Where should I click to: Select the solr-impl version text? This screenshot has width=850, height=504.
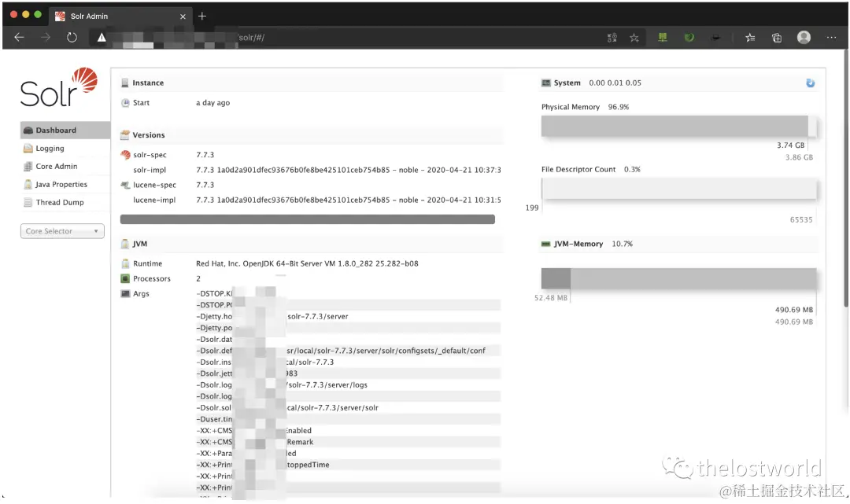click(348, 170)
